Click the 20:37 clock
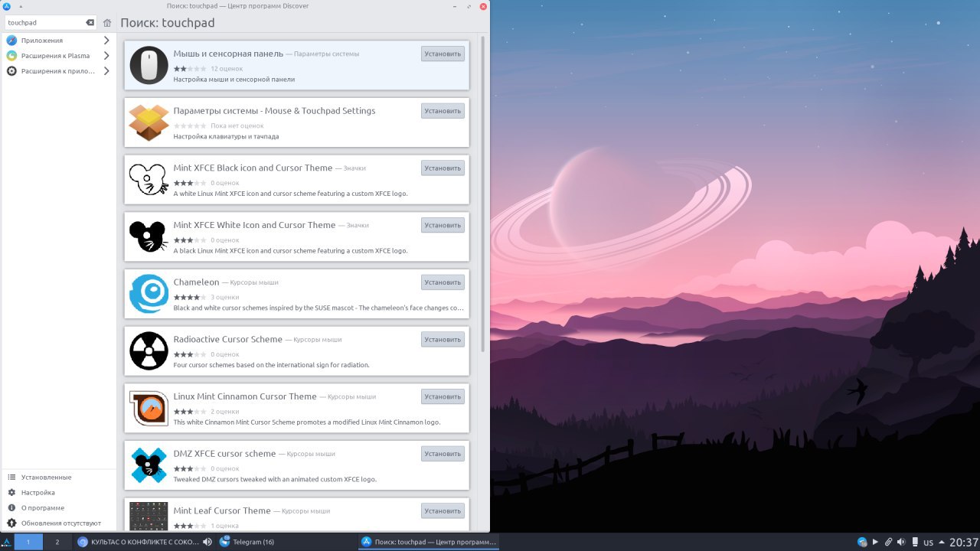The width and height of the screenshot is (980, 551). pyautogui.click(x=964, y=542)
